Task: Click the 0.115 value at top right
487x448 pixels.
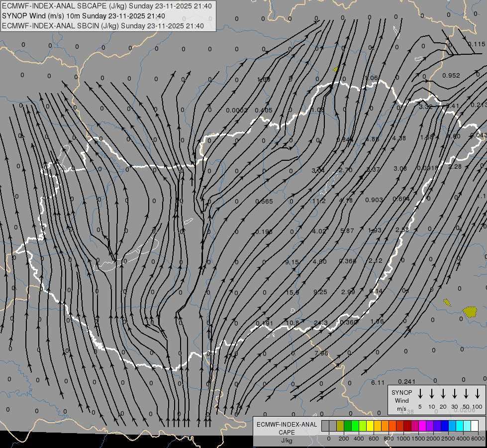Action: click(477, 44)
